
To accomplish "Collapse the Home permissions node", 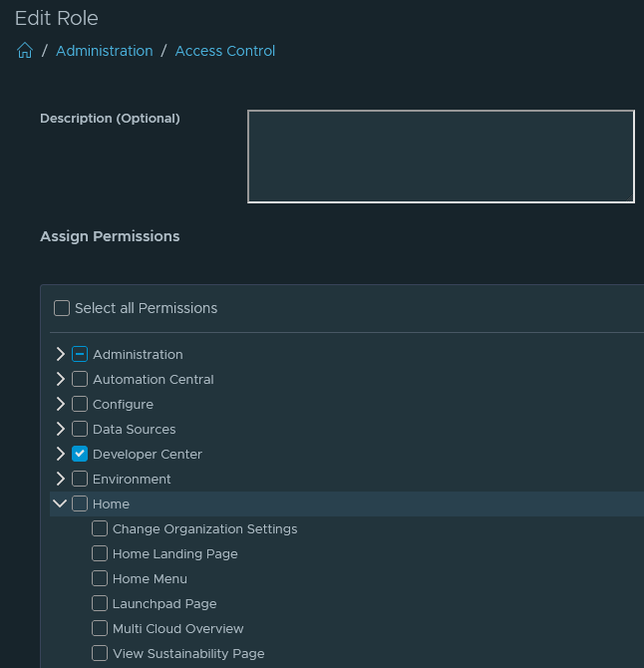I will point(61,503).
